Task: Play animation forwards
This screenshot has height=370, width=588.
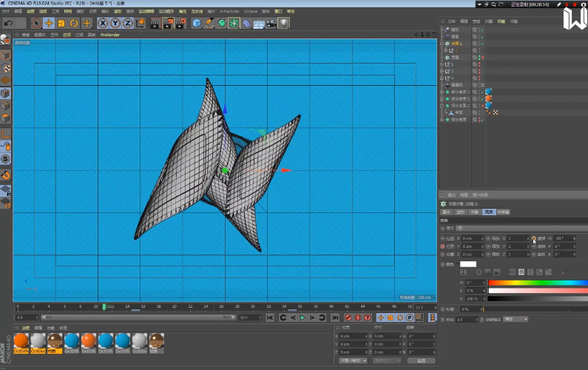Action: [303, 318]
